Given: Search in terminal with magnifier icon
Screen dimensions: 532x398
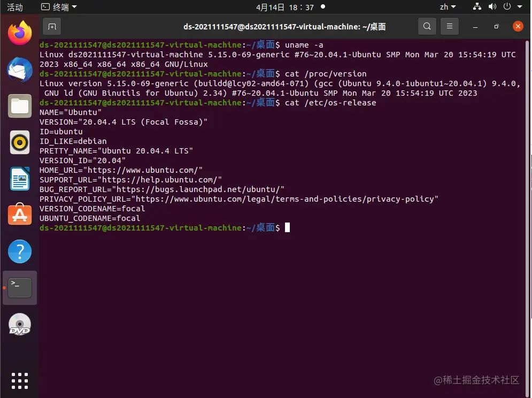Looking at the screenshot, I should point(427,26).
